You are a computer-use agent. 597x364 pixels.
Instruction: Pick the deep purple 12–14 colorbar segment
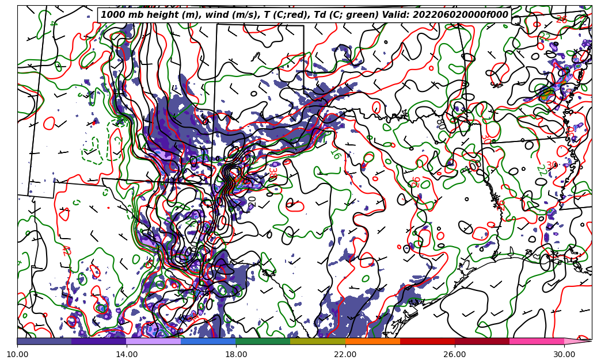99,341
